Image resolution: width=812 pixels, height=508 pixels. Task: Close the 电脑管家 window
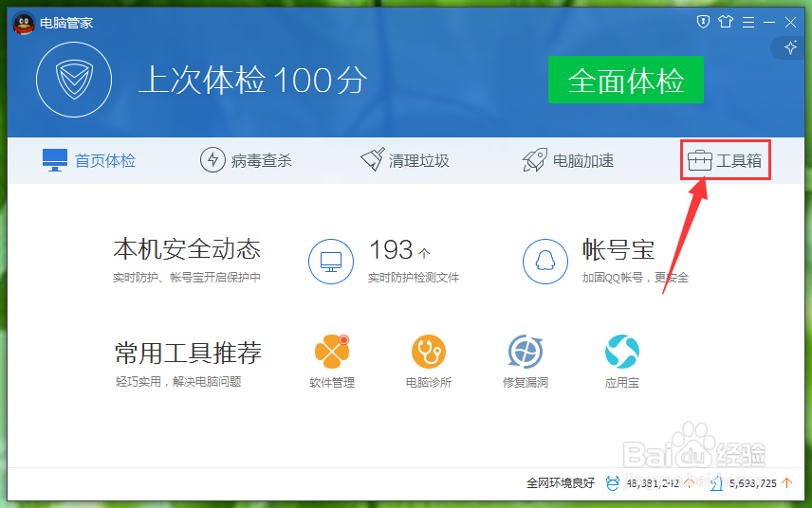(790, 22)
